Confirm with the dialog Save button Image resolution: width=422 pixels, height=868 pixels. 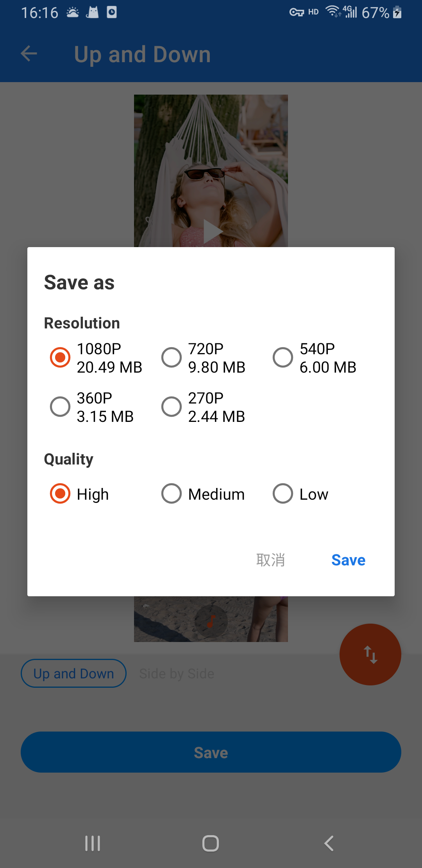coord(348,560)
